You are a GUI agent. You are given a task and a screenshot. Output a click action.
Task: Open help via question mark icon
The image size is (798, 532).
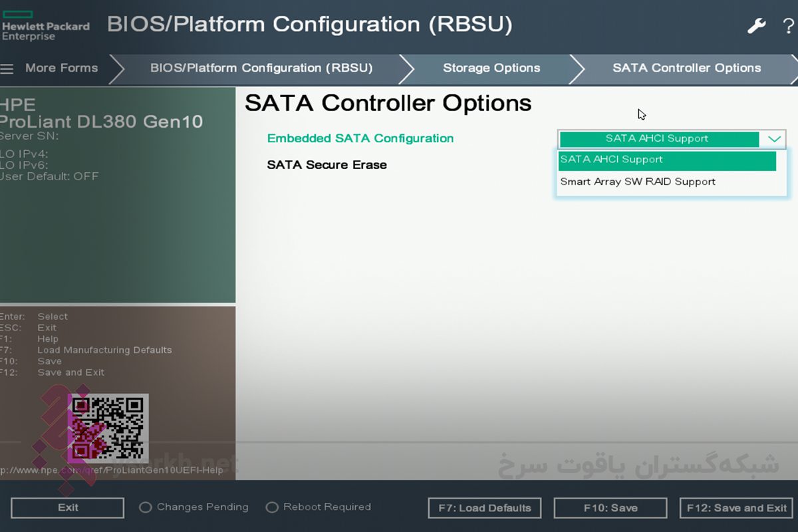coord(788,26)
